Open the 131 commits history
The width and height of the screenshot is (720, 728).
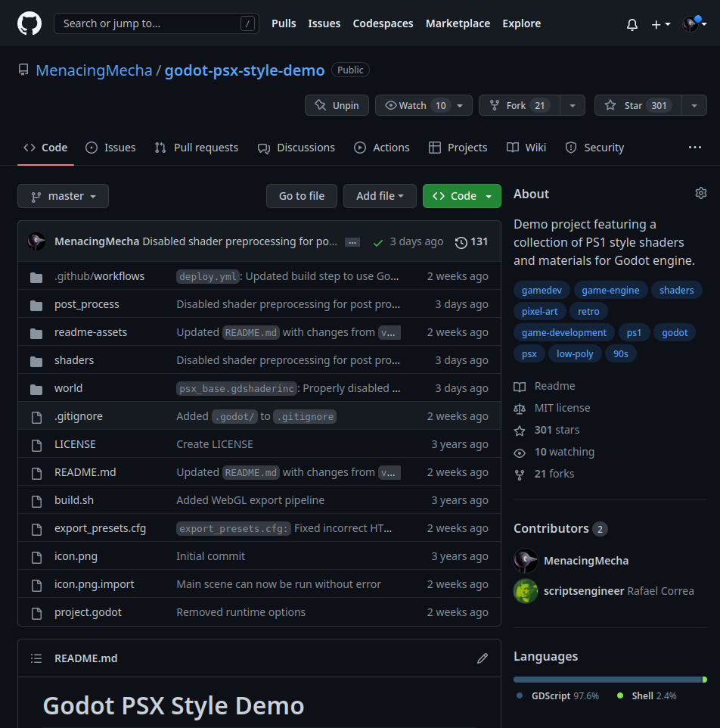point(471,242)
